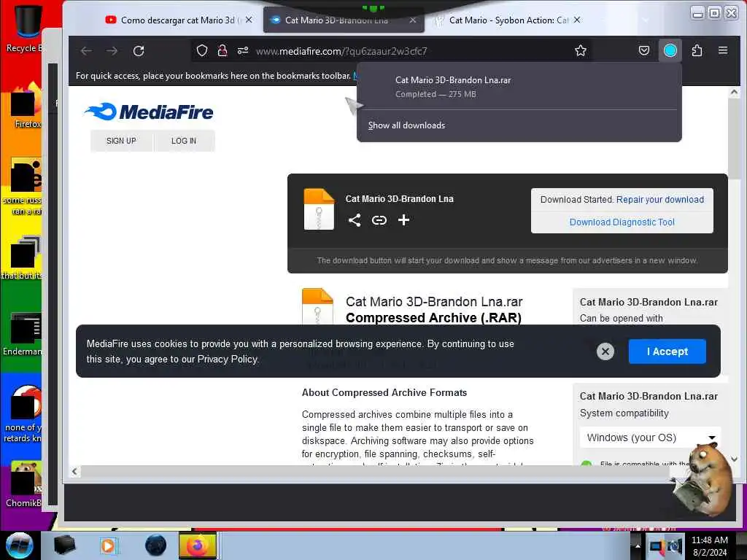747x560 pixels.
Task: Open the extensions puzzle icon
Action: point(697,50)
